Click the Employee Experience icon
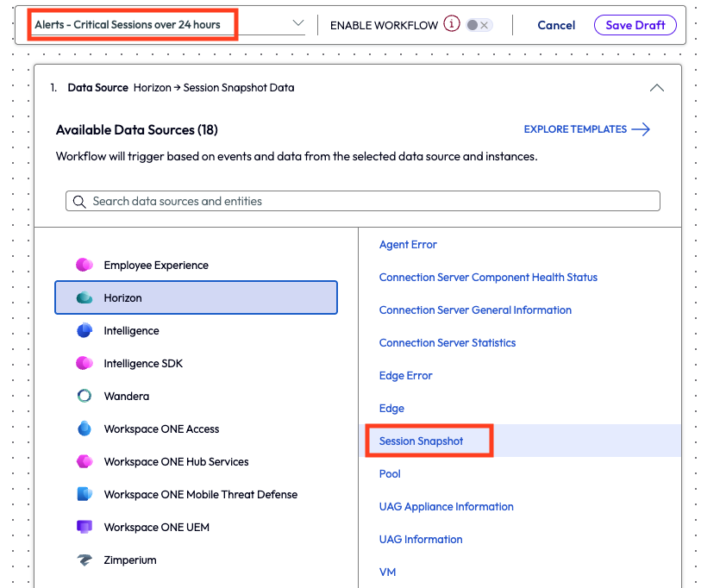Screen dimensions: 701x588 coord(84,266)
